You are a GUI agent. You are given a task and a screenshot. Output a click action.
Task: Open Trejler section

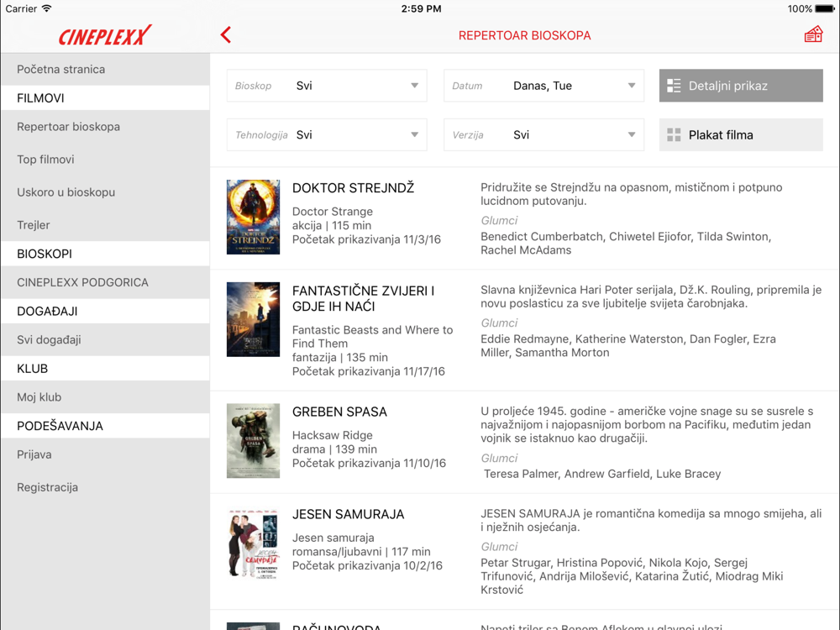(x=105, y=225)
